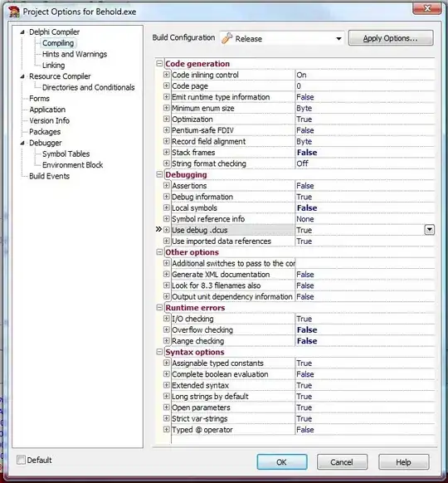Expand the Range checking plus icon
Viewport: 448px width, 483px height.
[x=166, y=341]
